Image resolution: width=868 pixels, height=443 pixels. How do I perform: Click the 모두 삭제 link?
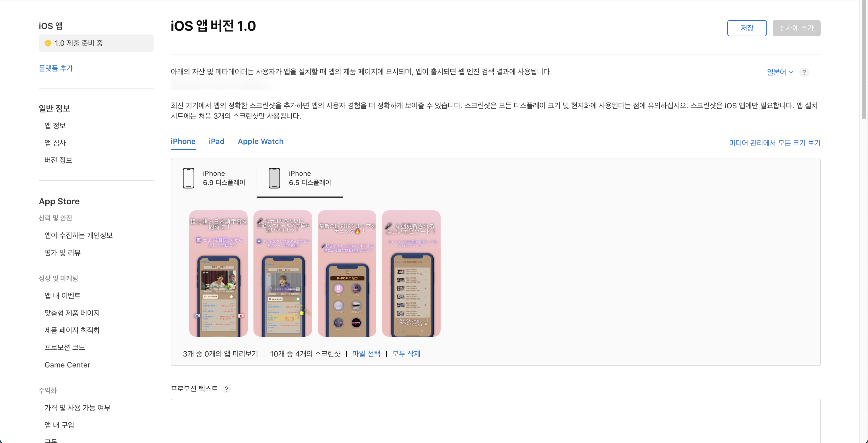point(406,354)
